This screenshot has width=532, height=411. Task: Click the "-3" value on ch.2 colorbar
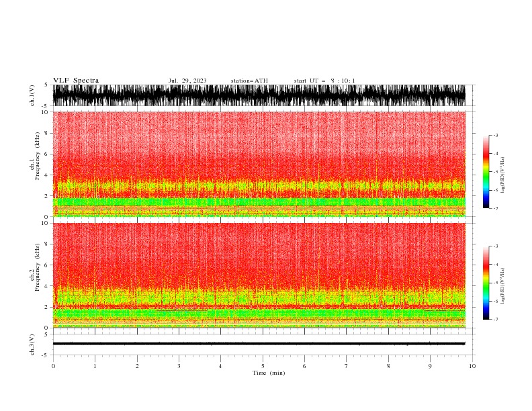pos(496,246)
